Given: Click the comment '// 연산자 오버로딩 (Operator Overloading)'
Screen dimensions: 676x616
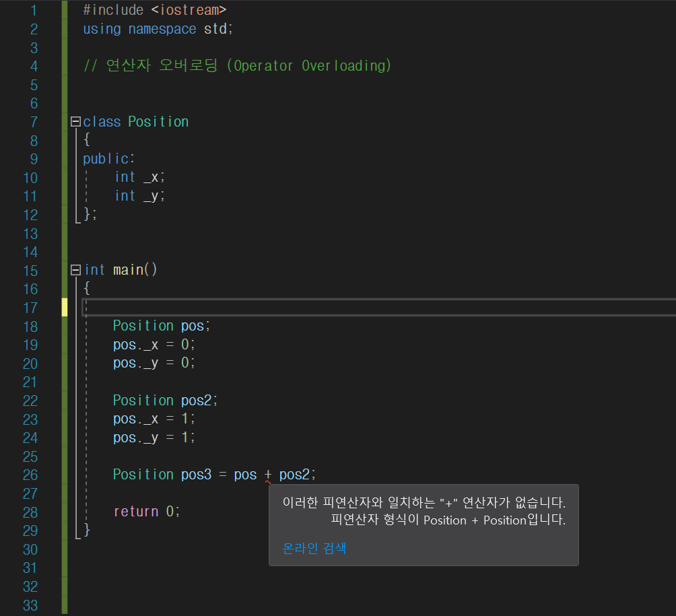Looking at the screenshot, I should click(x=237, y=65).
